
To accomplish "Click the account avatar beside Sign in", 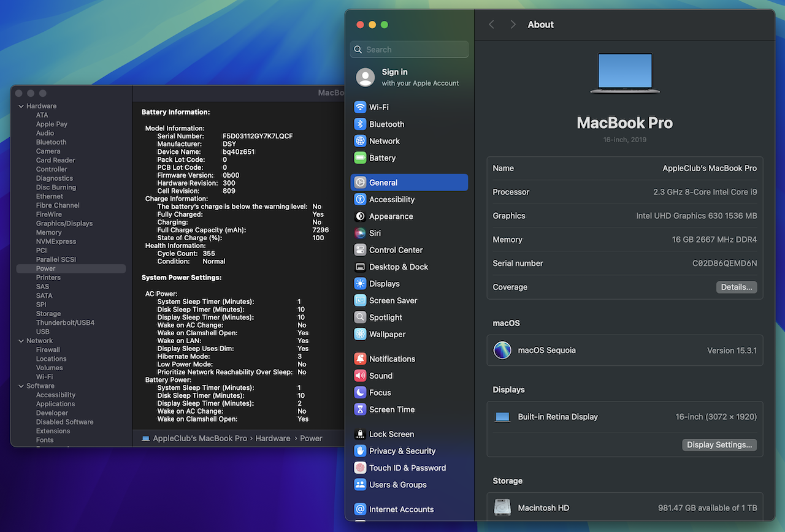I will 366,77.
